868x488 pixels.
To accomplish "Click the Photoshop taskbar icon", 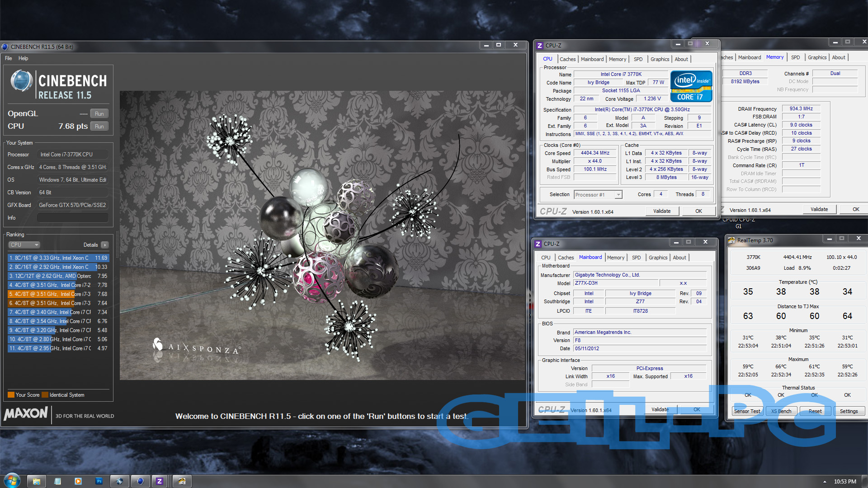I will pyautogui.click(x=99, y=481).
